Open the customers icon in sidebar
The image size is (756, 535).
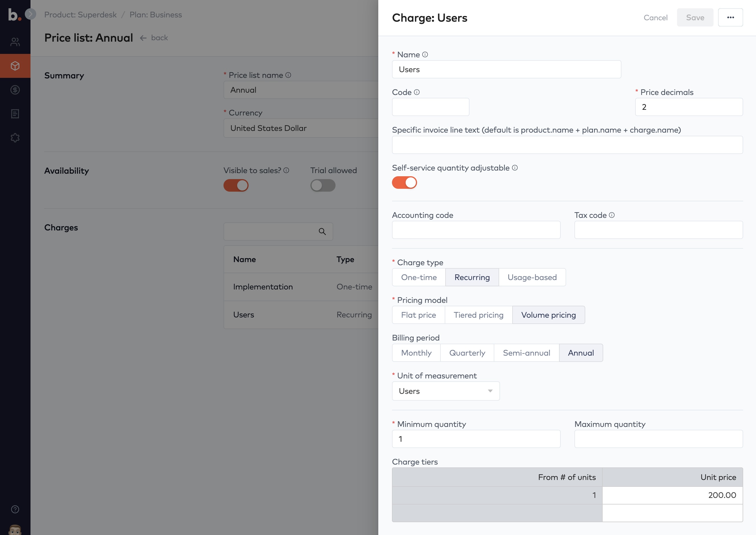15,42
